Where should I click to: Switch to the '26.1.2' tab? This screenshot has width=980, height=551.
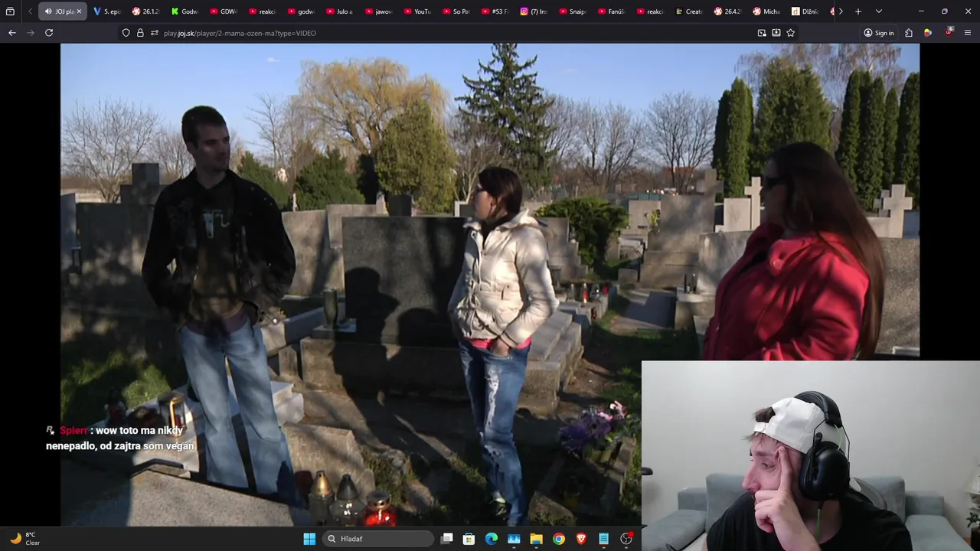[x=145, y=11]
